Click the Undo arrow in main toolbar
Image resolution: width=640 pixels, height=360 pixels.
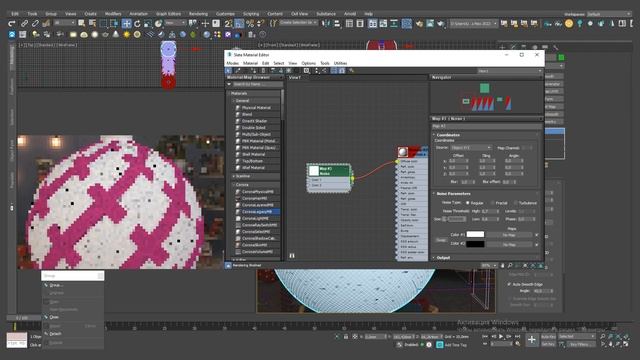coord(12,24)
